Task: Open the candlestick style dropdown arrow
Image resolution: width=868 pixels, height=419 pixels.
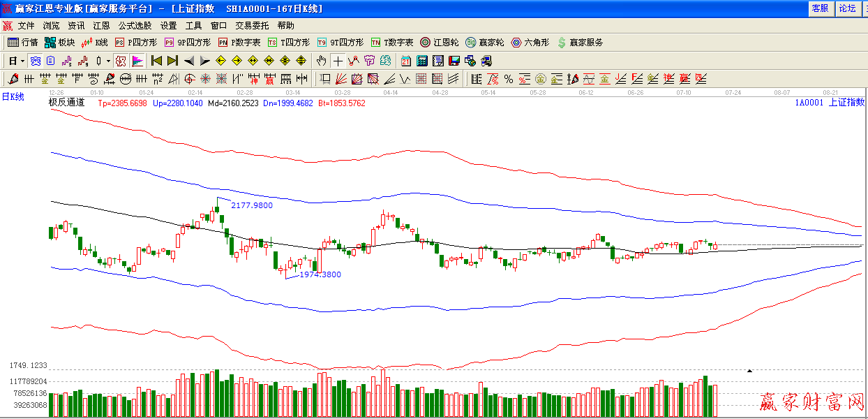Action: [108, 61]
